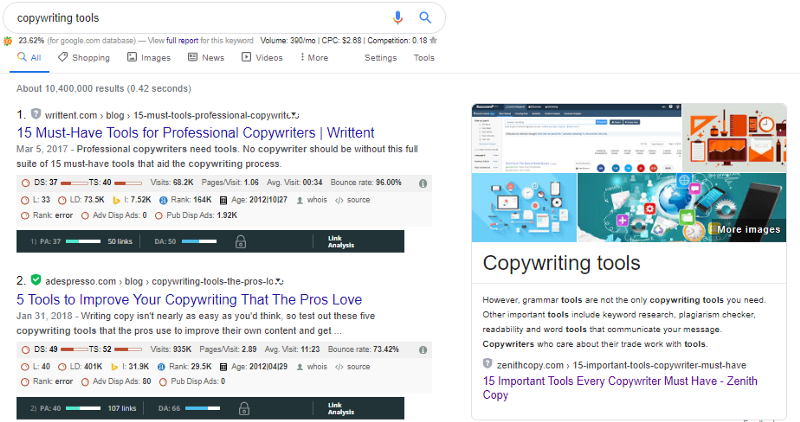Viewport: 800px width, 422px height.
Task: Click the L: 33 circle indicator
Action: pos(25,201)
